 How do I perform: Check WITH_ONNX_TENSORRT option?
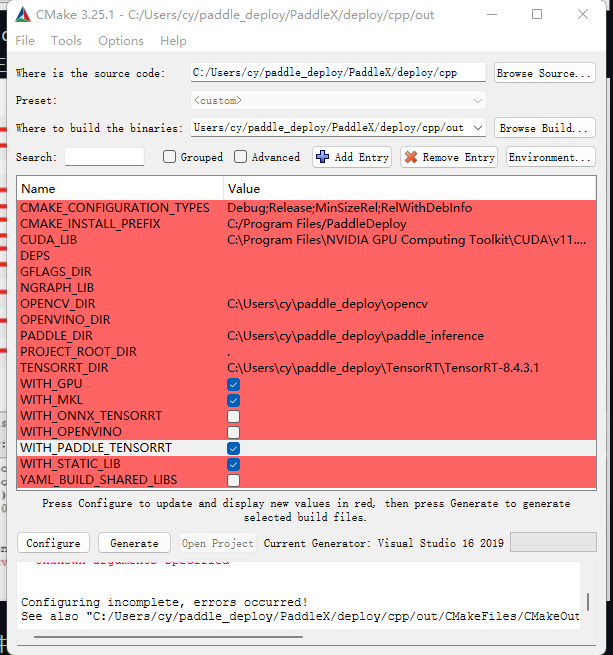point(234,416)
